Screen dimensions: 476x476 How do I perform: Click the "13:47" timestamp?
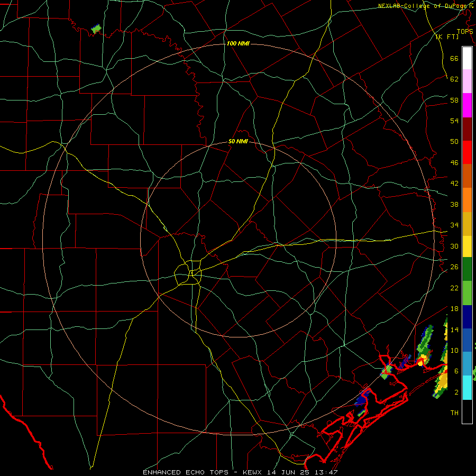pyautogui.click(x=327, y=472)
